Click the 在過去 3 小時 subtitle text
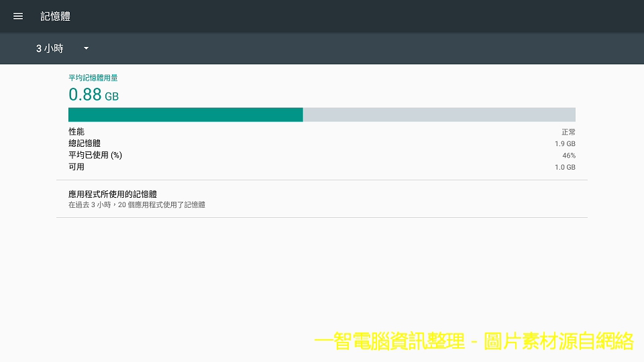Viewport: 644px width, 362px height. click(137, 204)
